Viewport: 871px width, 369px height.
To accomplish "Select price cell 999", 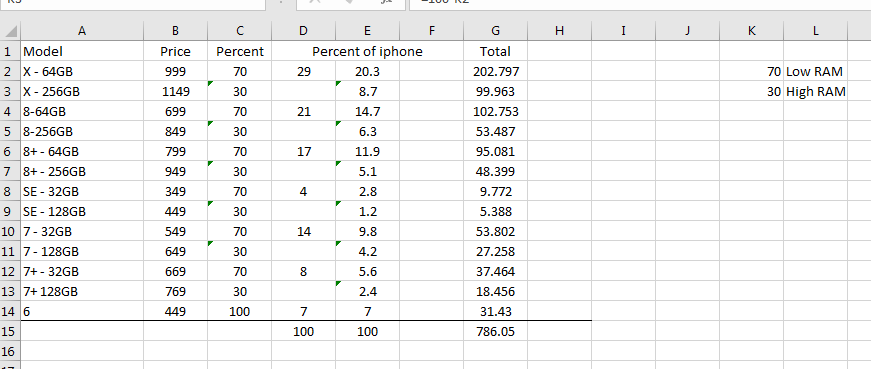I will pyautogui.click(x=175, y=72).
